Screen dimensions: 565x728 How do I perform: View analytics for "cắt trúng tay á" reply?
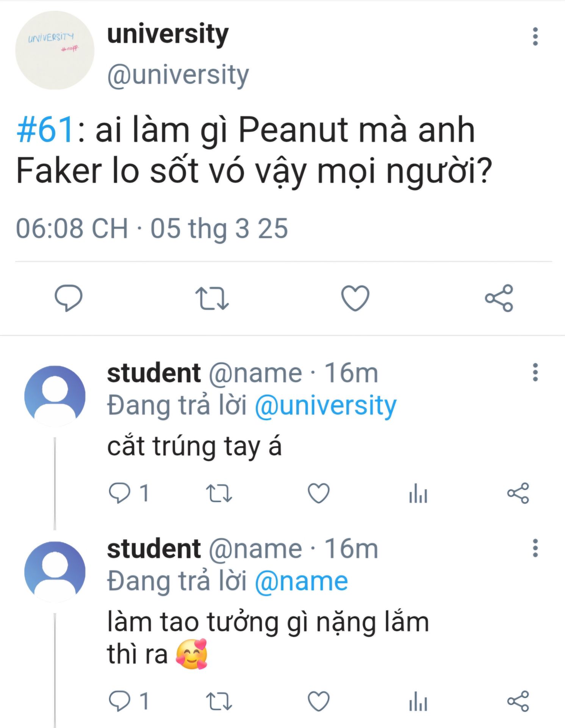click(x=418, y=493)
